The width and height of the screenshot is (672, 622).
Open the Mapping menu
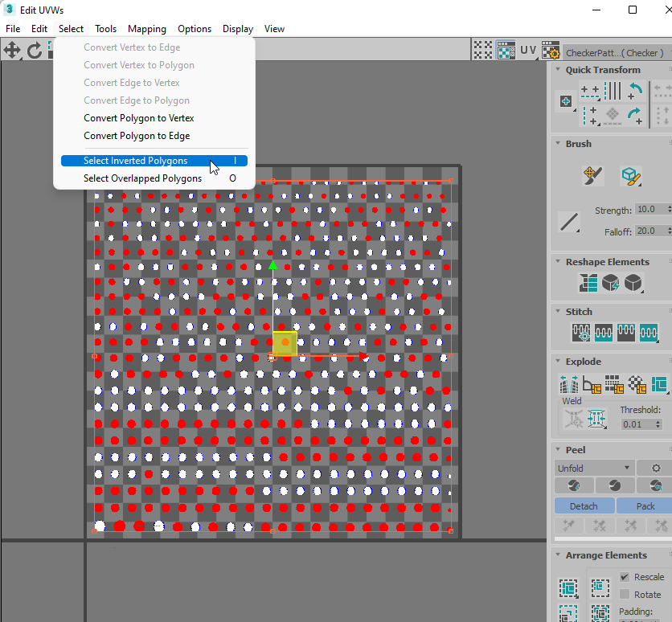(146, 28)
